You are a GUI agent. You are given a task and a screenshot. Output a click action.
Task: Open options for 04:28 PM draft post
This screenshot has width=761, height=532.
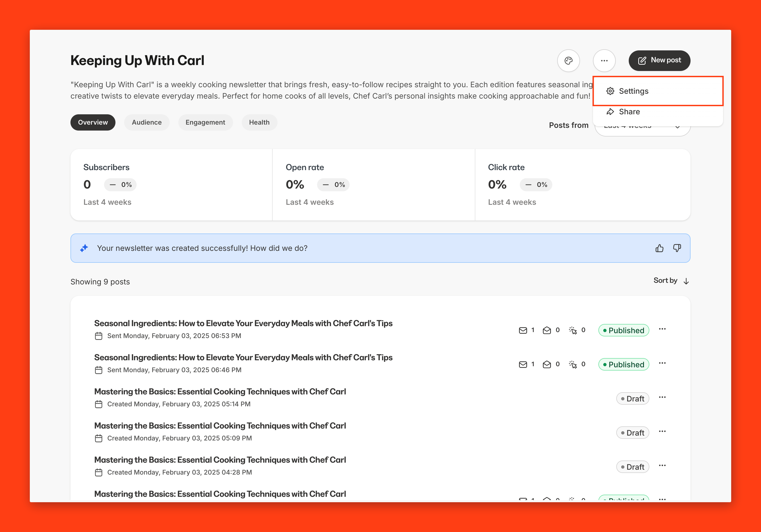[662, 465]
